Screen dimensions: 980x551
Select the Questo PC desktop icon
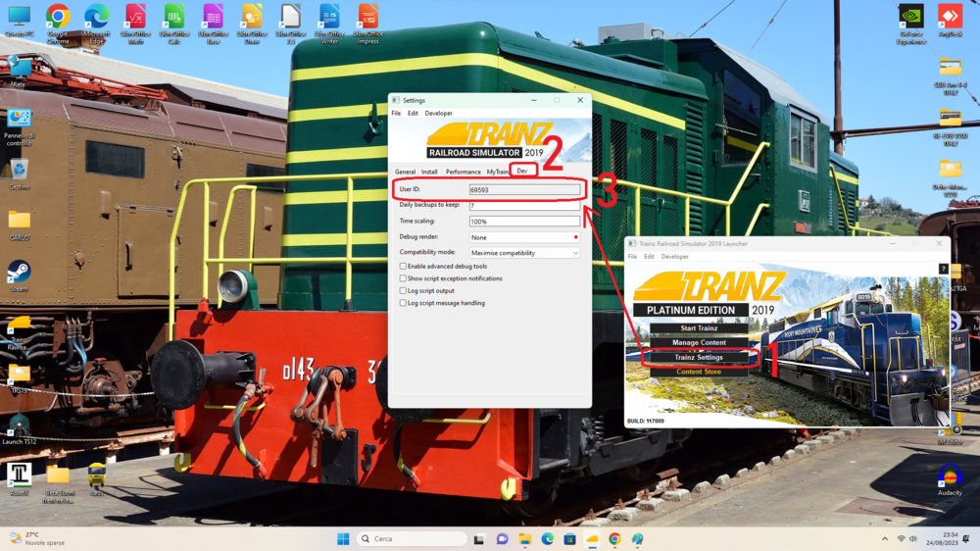tap(20, 23)
